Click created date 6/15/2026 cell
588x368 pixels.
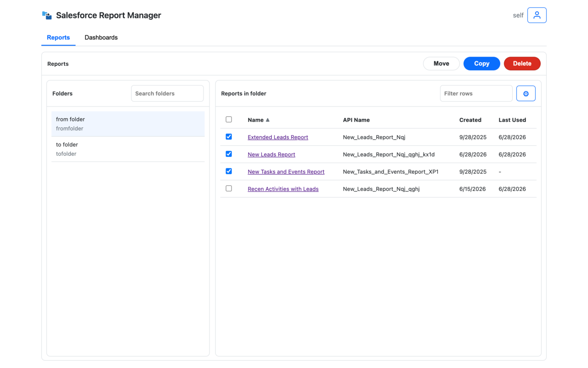[x=473, y=189]
